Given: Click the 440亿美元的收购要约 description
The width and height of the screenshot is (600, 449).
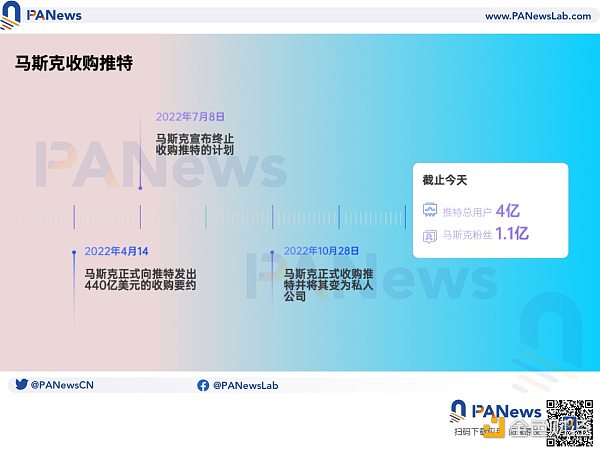Looking at the screenshot, I should pyautogui.click(x=140, y=278).
